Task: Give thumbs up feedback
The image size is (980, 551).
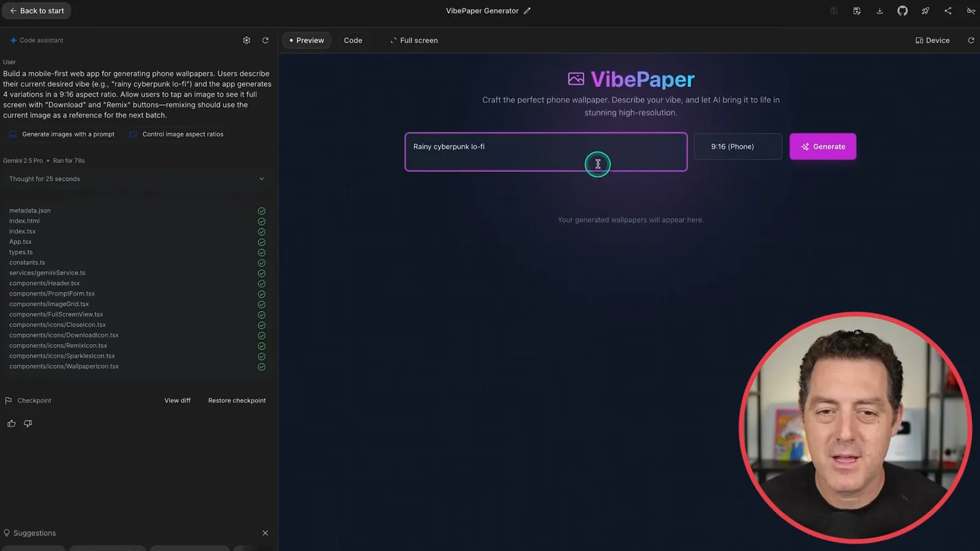Action: click(12, 424)
